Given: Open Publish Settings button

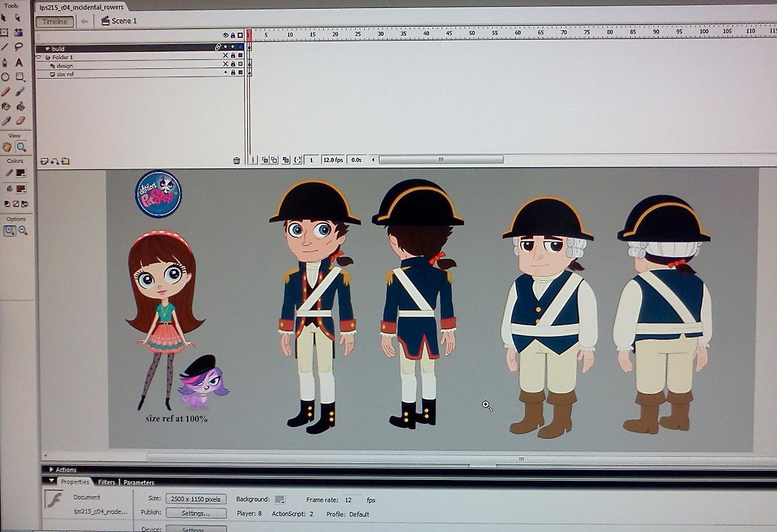Looking at the screenshot, I should pyautogui.click(x=195, y=513).
